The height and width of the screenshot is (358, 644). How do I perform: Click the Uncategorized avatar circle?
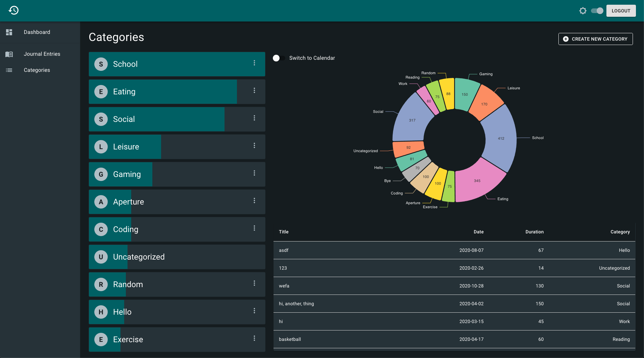[x=101, y=257]
